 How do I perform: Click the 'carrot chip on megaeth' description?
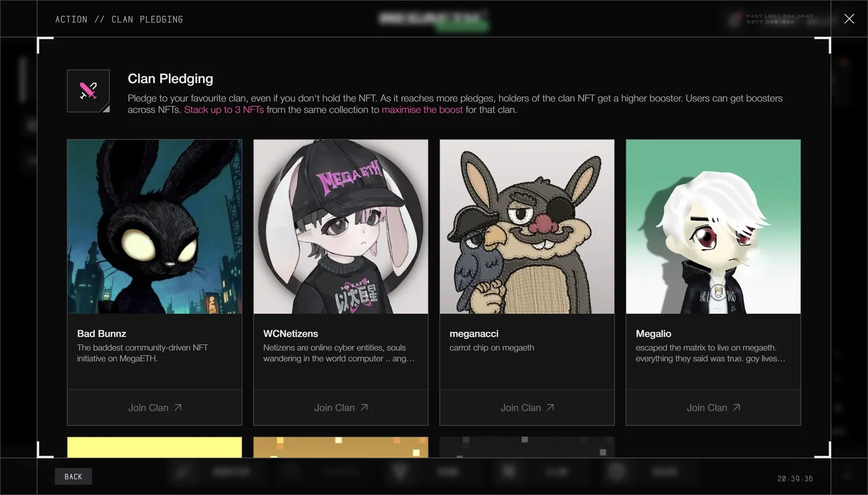(x=492, y=348)
